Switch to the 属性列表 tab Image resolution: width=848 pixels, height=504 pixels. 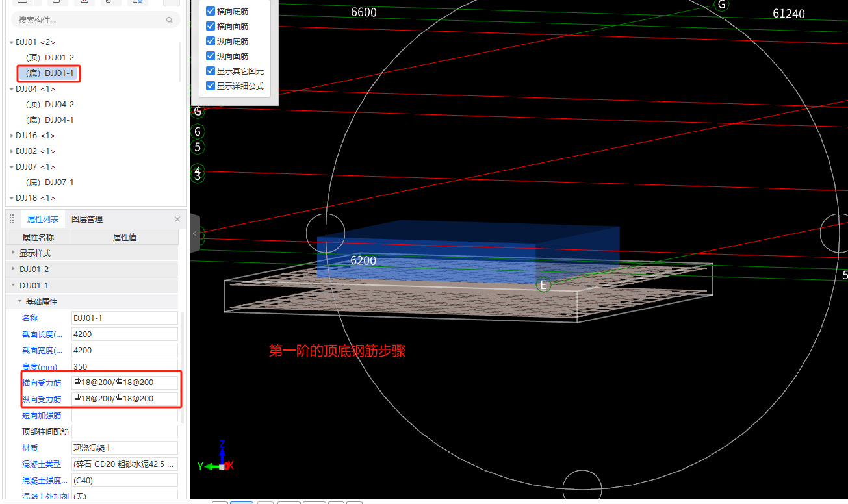43,220
